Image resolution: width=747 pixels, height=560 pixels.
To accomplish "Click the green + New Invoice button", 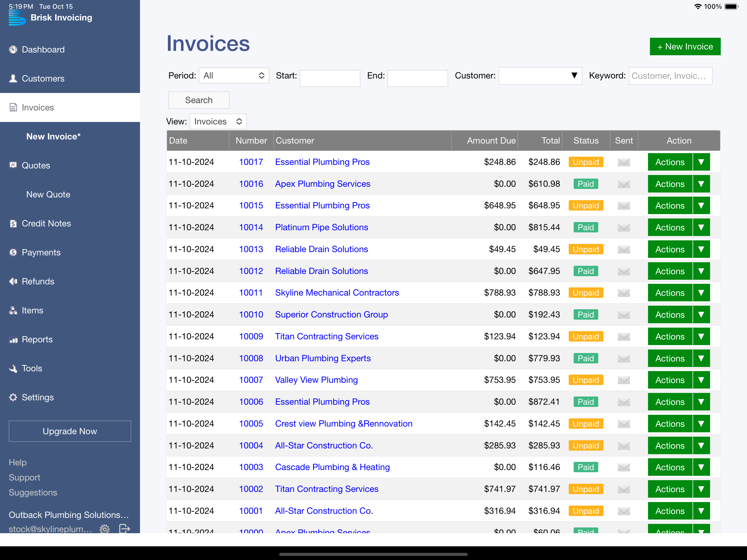I will (x=685, y=46).
